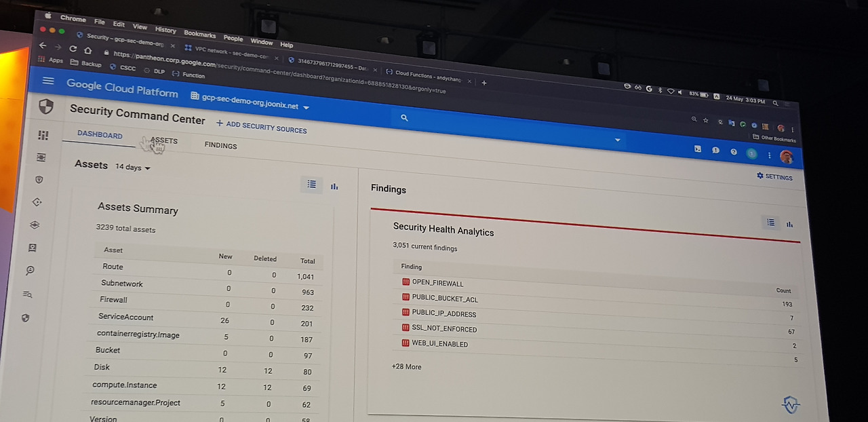The image size is (868, 422).
Task: Click the resourcemanager.Project asset row
Action: 201,403
